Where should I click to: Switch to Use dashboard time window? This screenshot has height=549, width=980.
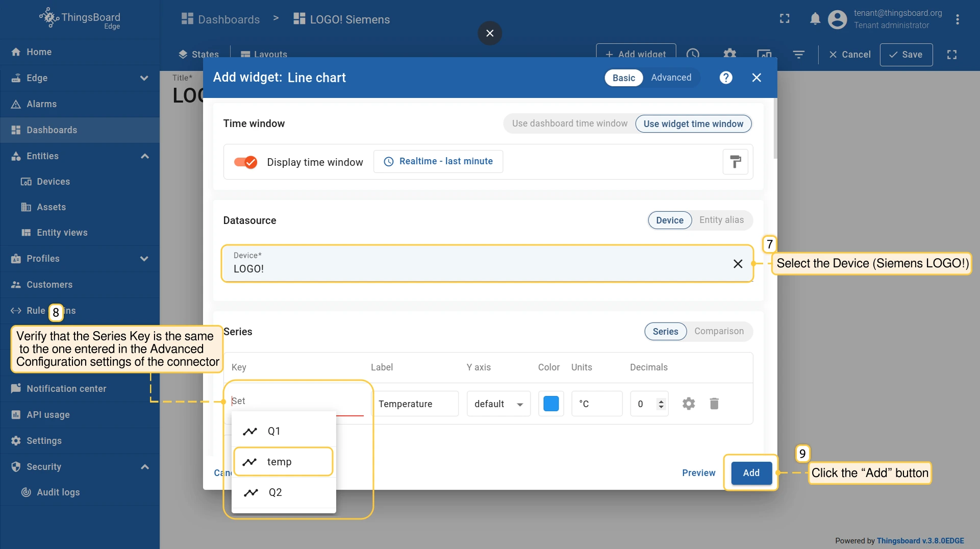569,124
